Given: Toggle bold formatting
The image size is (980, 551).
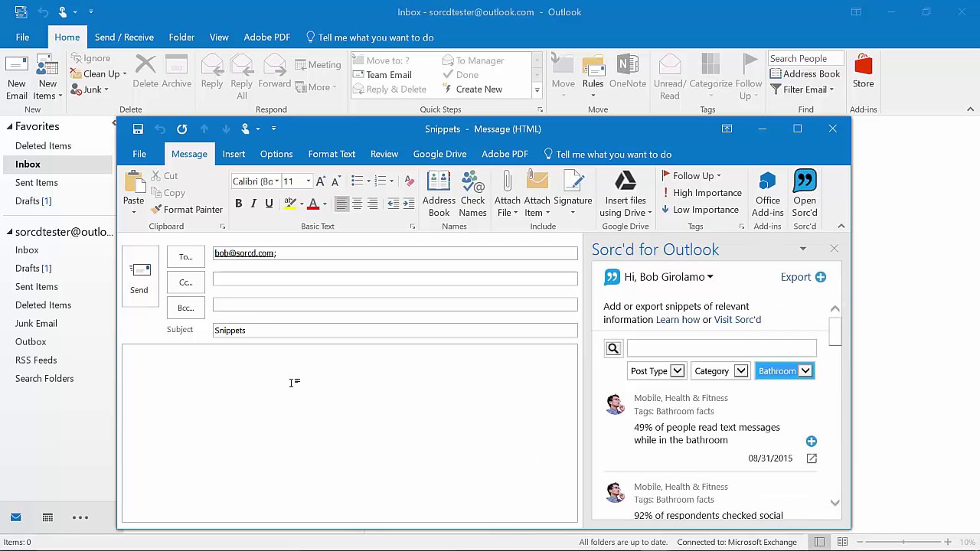Looking at the screenshot, I should tap(238, 204).
